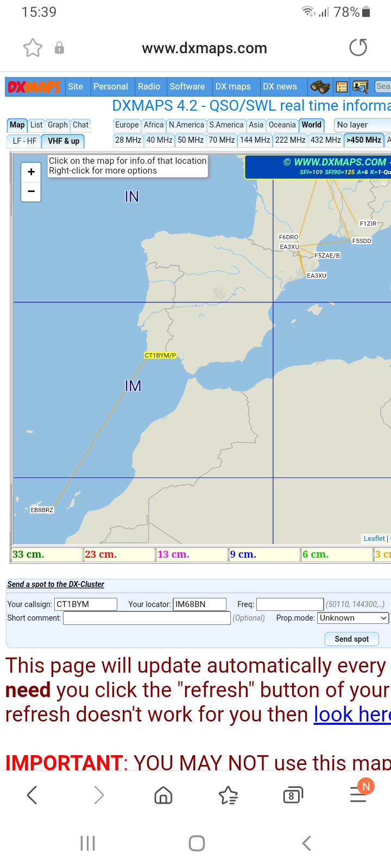Viewport: 391px width, 868px height.
Task: Choose the >450 MHz band
Action: click(x=364, y=140)
